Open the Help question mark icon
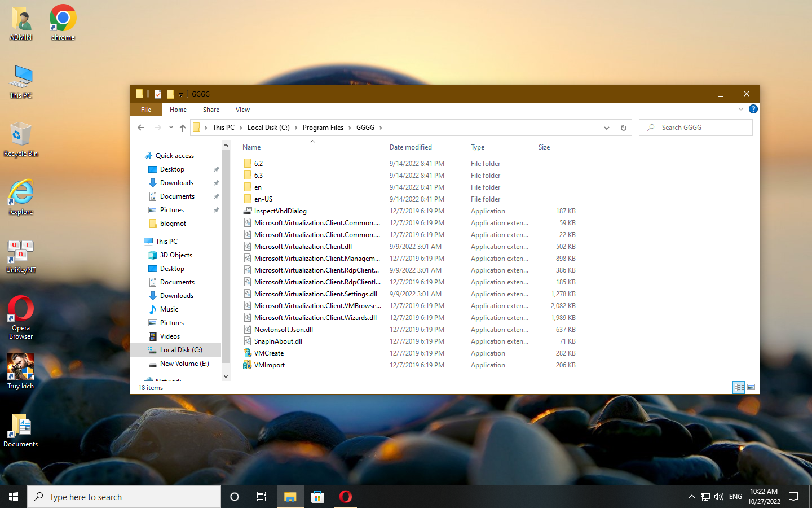This screenshot has width=812, height=508. [x=753, y=109]
